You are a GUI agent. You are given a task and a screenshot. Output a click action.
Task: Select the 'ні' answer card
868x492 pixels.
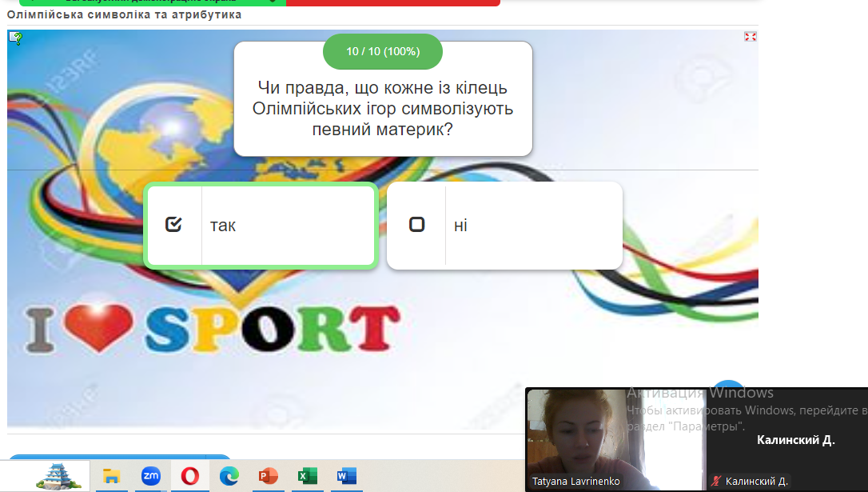504,226
